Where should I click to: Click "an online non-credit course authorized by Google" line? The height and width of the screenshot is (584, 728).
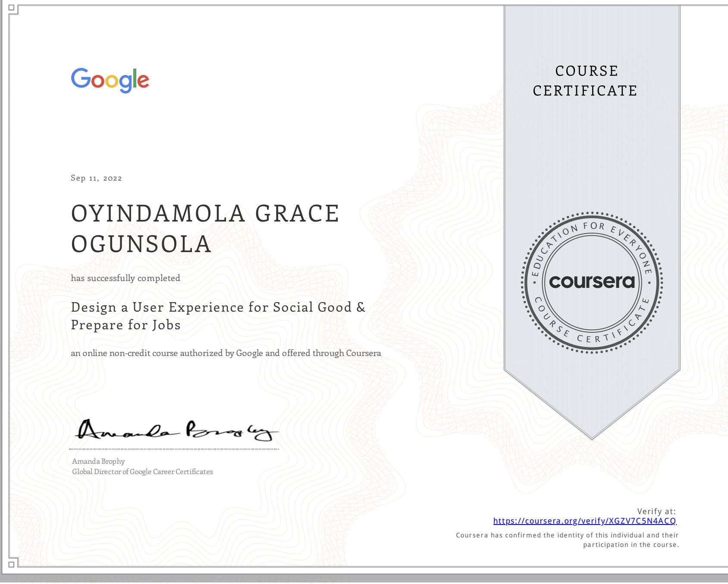(x=226, y=353)
